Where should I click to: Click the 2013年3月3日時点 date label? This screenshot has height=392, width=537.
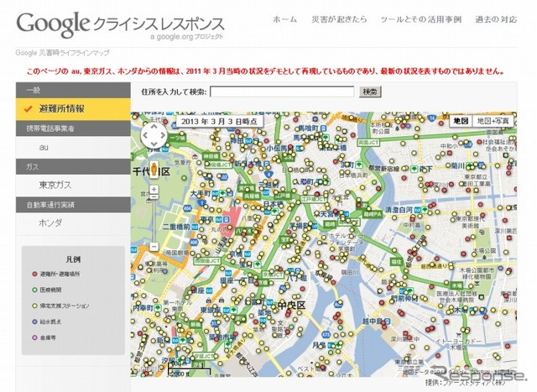click(x=219, y=122)
